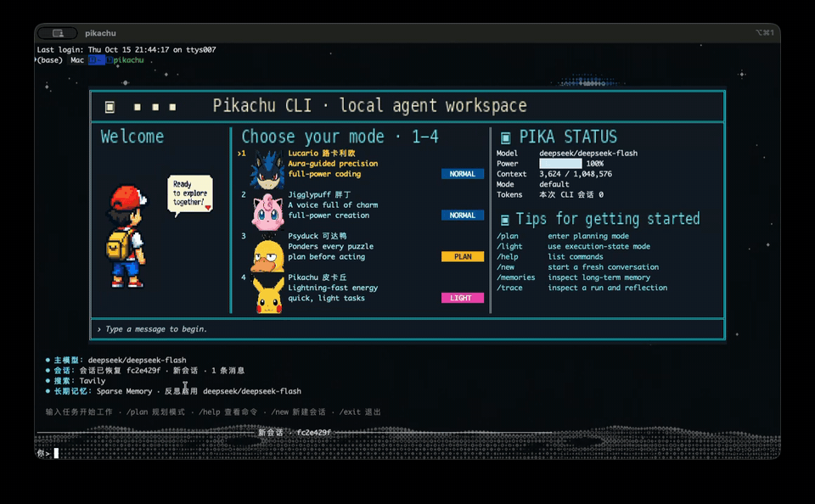Click the square icon beside PIKA STATUS

pyautogui.click(x=505, y=137)
